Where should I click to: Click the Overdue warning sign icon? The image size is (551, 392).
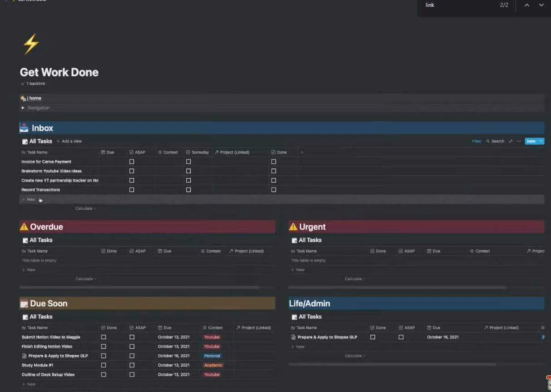(x=24, y=227)
